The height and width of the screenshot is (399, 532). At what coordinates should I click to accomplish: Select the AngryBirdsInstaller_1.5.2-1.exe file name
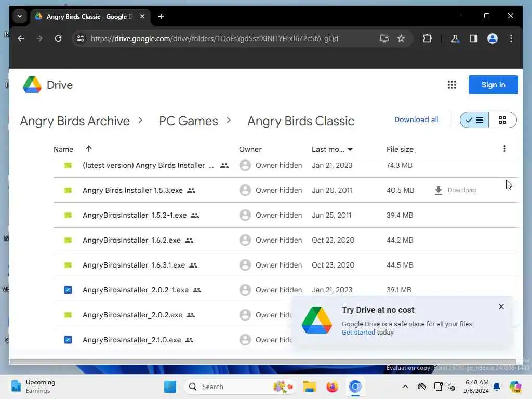135,215
